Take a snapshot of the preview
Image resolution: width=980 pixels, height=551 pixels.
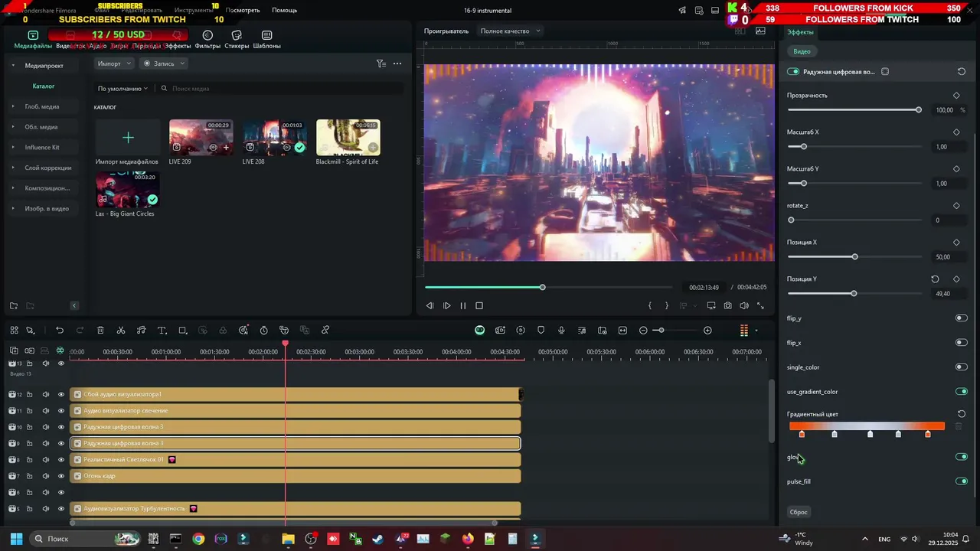pos(727,305)
